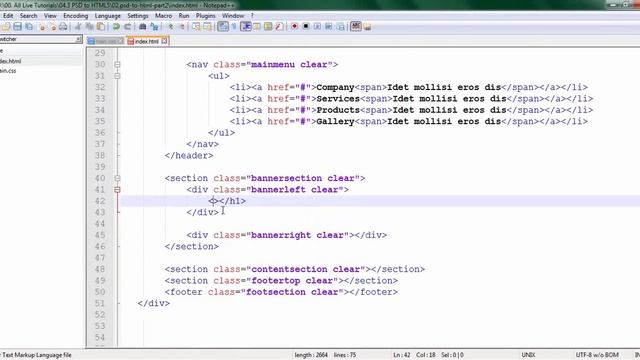Open the Encoding menu
The image size is (640, 360).
pyautogui.click(x=76, y=16)
